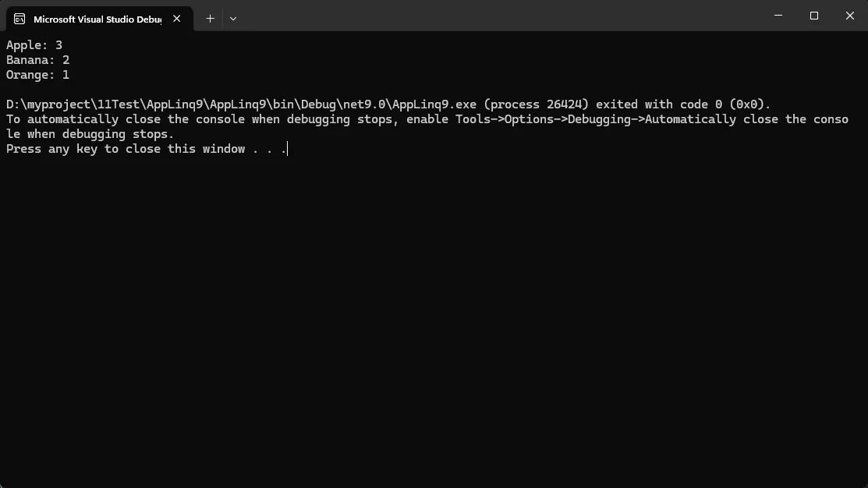Image resolution: width=868 pixels, height=488 pixels.
Task: Minimize the terminal window
Action: pos(778,16)
